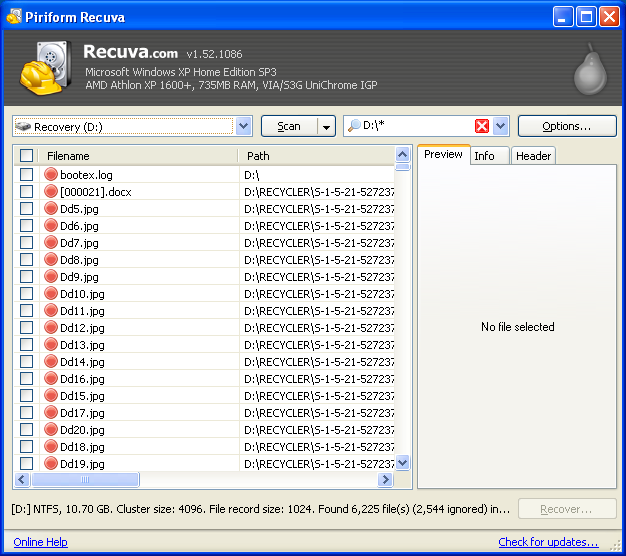626x556 pixels.
Task: Click inside the D:\* filter field
Action: click(x=417, y=126)
